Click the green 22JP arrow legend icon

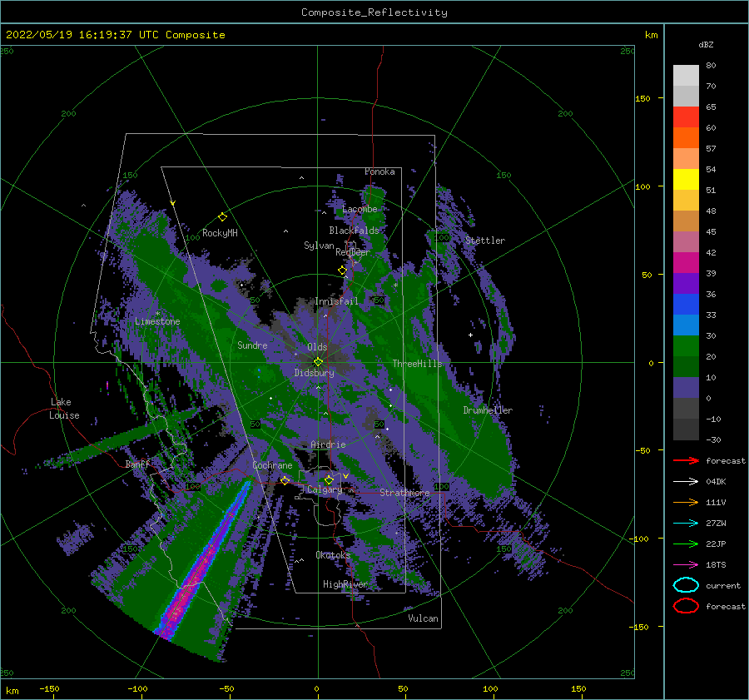(686, 544)
